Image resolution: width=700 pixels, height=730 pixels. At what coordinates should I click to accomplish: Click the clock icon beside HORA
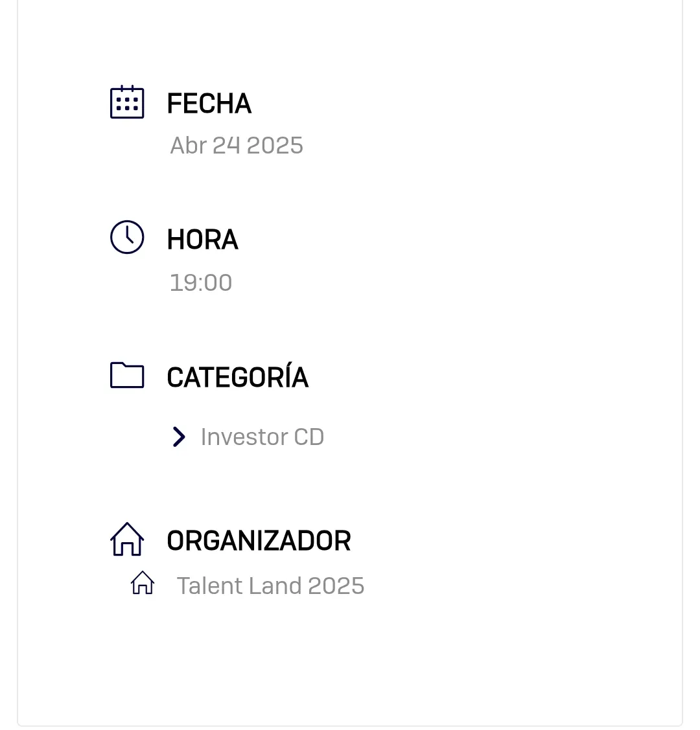click(126, 237)
